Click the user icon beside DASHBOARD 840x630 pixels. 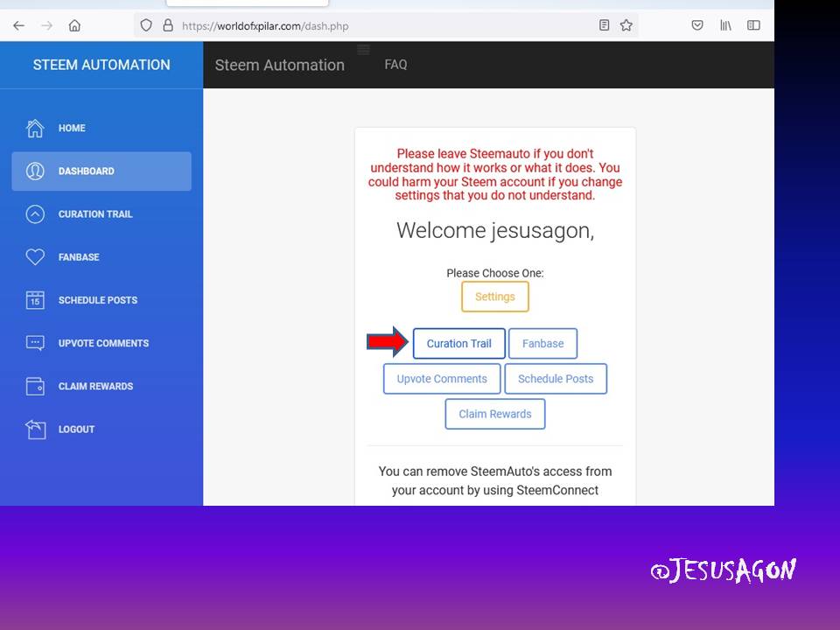(x=35, y=171)
